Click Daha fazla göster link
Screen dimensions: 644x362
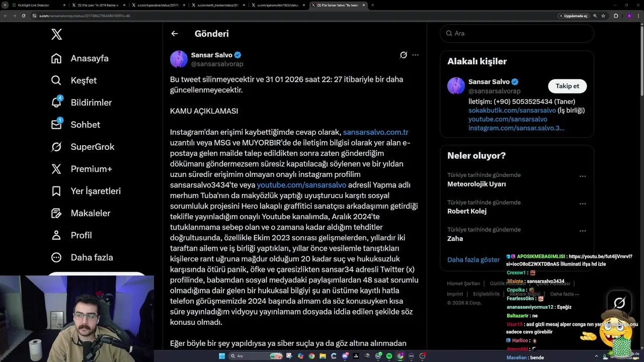coord(473,260)
